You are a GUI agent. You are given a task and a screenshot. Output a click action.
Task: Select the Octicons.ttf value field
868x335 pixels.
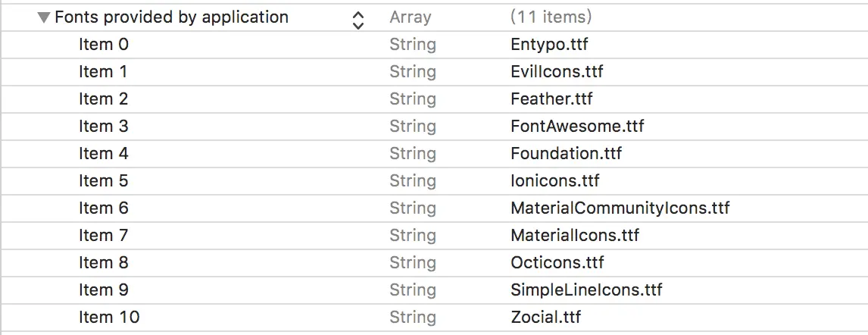tap(557, 263)
